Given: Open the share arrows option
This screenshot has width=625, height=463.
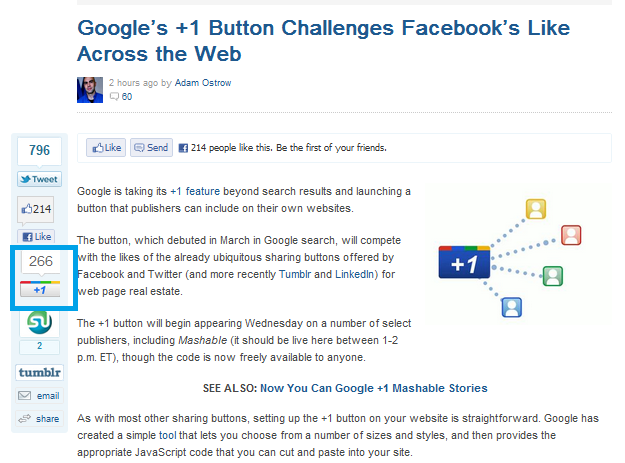Looking at the screenshot, I should (x=39, y=419).
